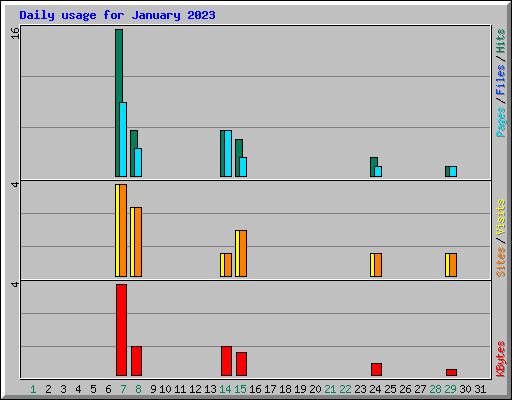This screenshot has height=400, width=512.
Task: Click day "22" on the x-axis
Action: [345, 389]
